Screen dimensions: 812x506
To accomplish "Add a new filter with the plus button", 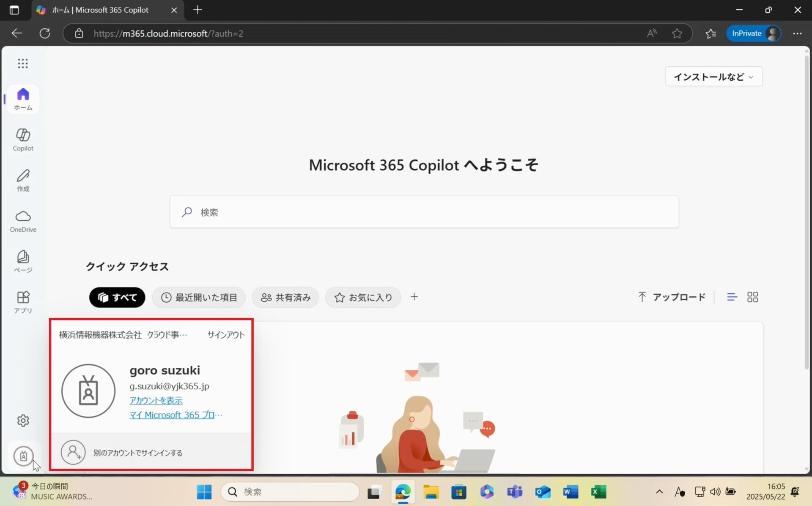I will point(414,297).
